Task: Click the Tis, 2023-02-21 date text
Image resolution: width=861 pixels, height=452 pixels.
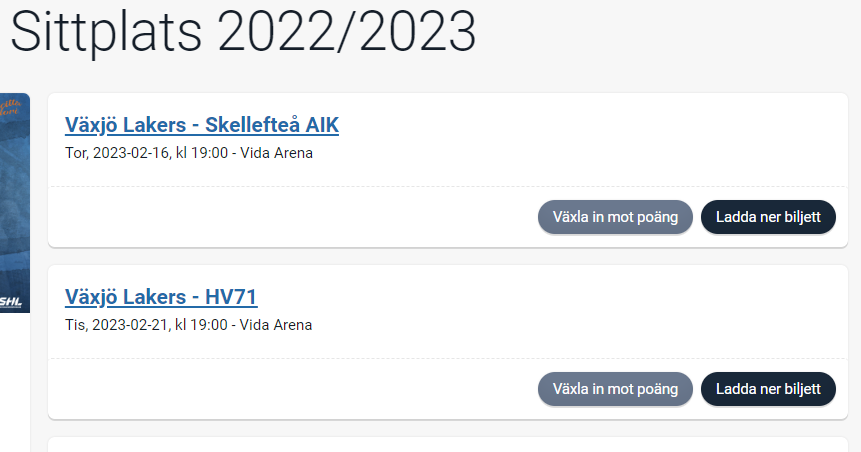Action: click(116, 325)
